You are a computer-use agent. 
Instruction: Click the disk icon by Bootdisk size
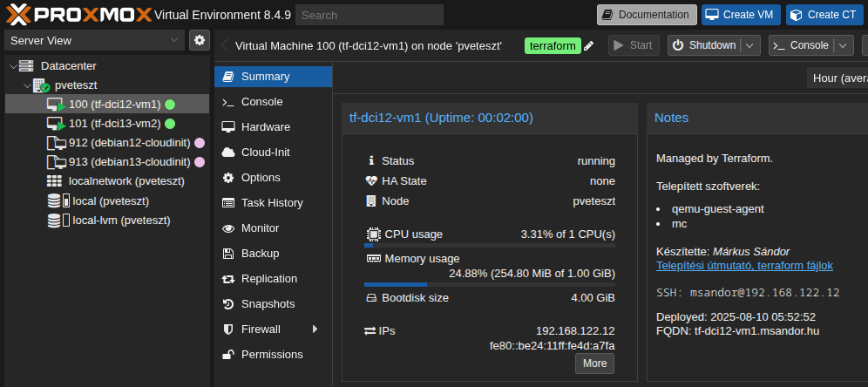pos(371,298)
